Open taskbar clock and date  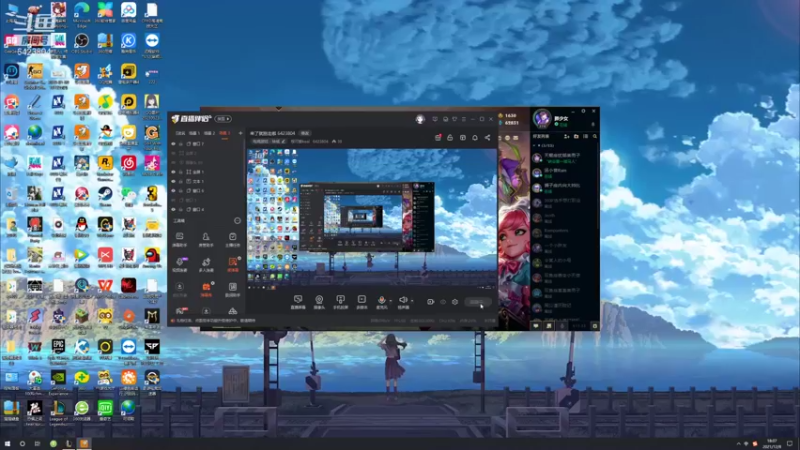coord(772,443)
